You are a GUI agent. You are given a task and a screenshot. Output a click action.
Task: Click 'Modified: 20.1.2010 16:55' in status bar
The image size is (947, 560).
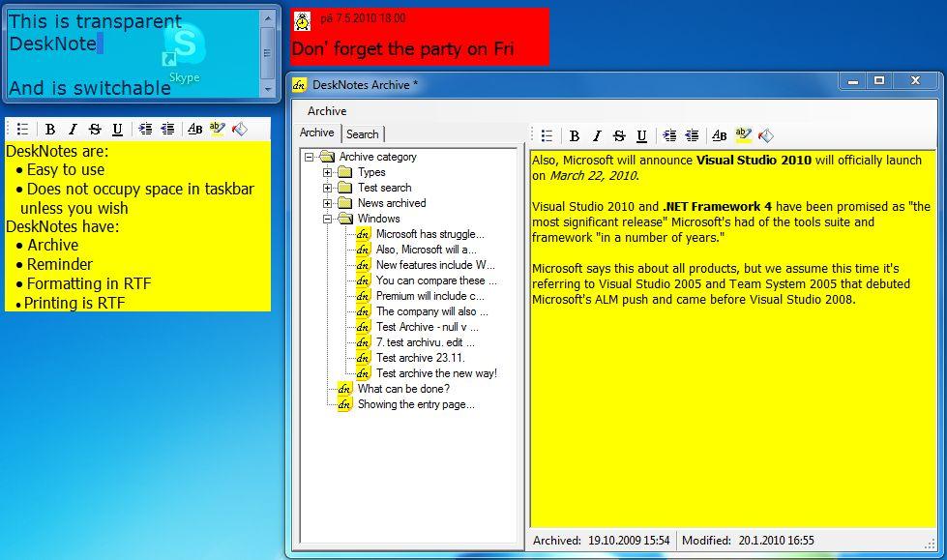tap(748, 541)
